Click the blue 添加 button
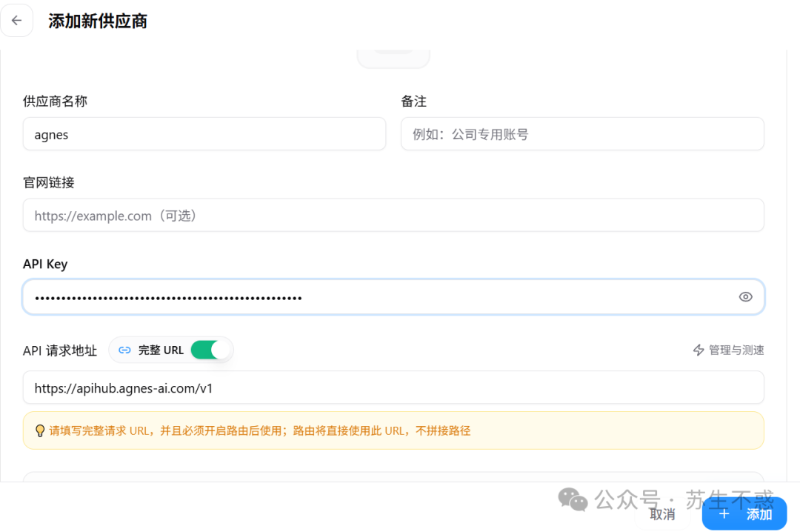800x532 pixels. pyautogui.click(x=744, y=514)
